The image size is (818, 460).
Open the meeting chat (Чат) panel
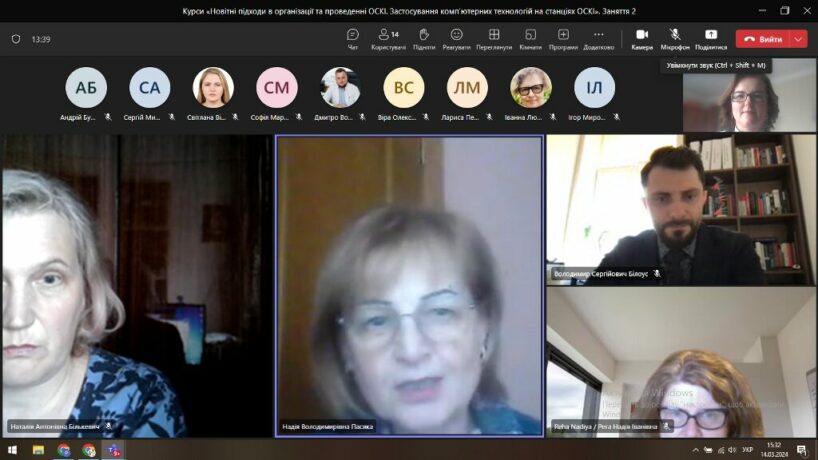coord(352,38)
